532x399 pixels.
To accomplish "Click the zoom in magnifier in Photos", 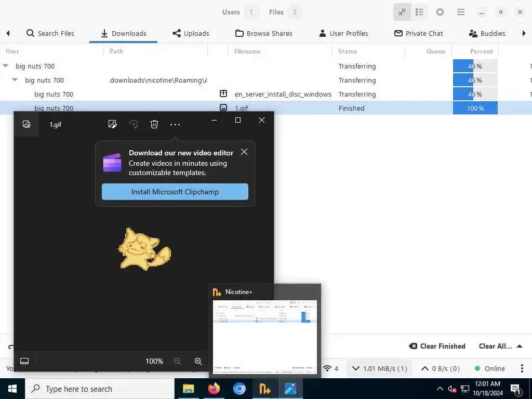I will (x=198, y=362).
